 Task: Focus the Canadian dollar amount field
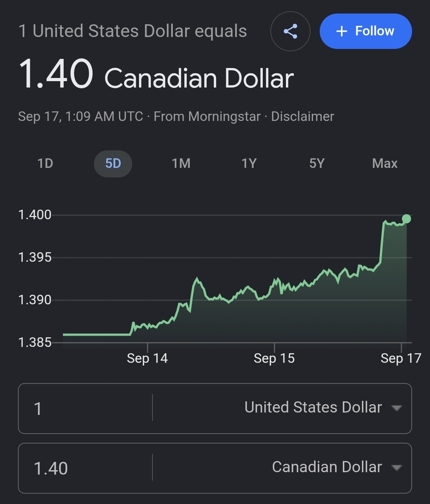[86, 468]
